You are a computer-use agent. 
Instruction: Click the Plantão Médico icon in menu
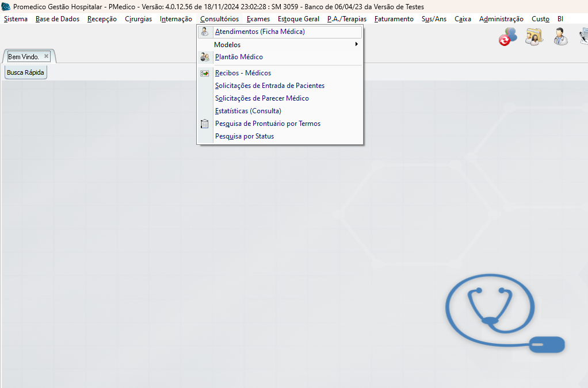(x=205, y=57)
